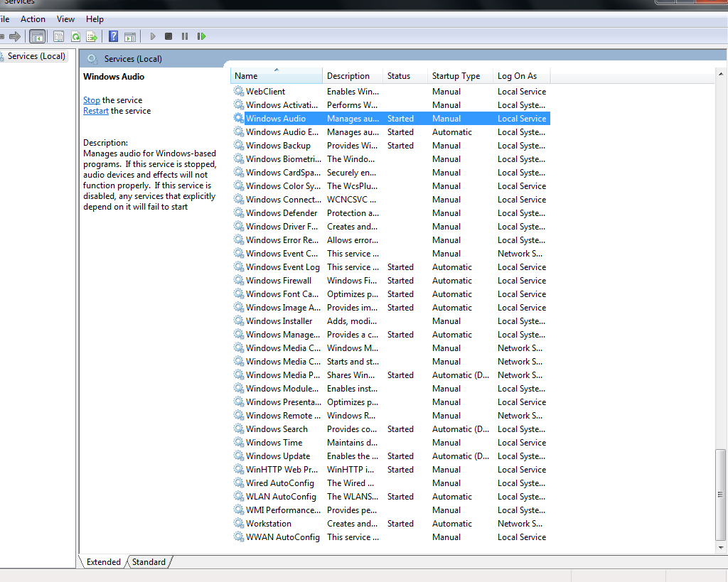Sort services by the Name column header
728x582 pixels.
tap(277, 75)
